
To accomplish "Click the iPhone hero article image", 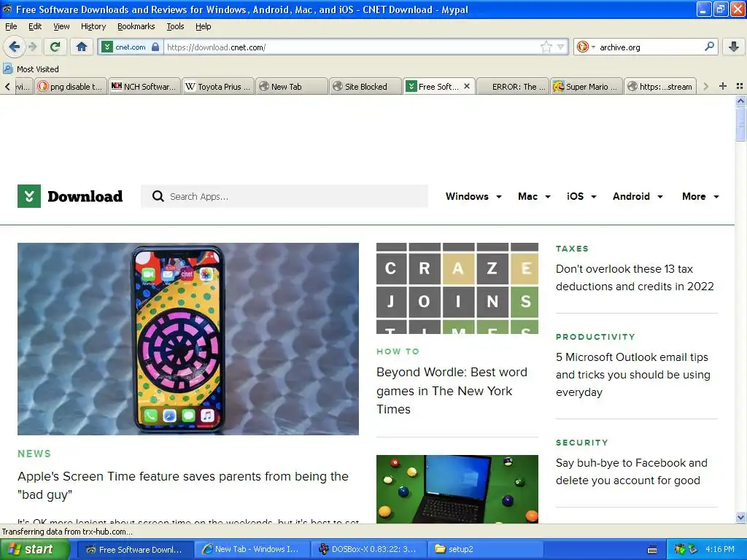I will [188, 339].
